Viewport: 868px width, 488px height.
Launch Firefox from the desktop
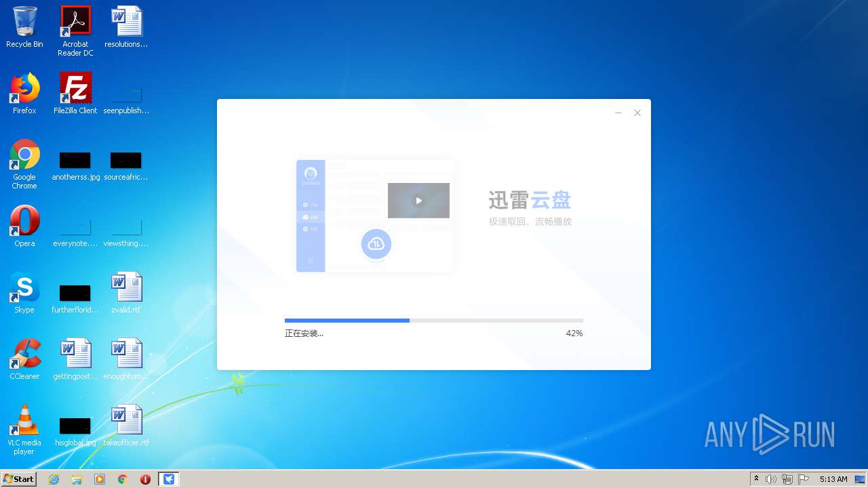(24, 94)
